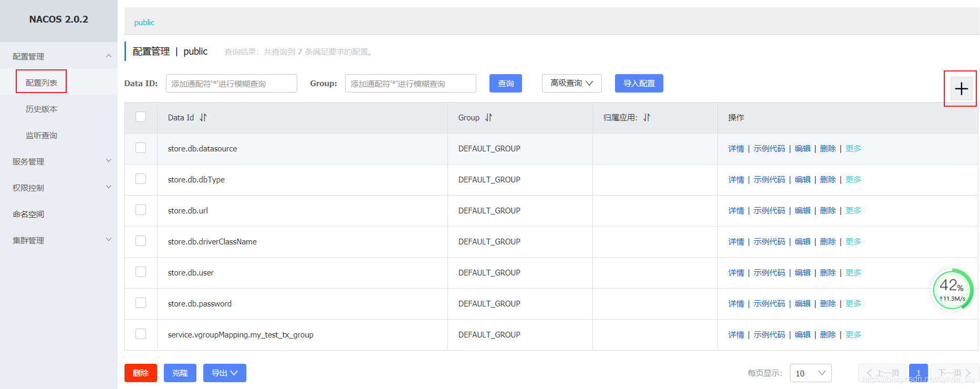Screen dimensions: 980x389
Task: Click the service.vgroupMapping.my_test_tx_group Data Id text
Action: pos(241,335)
